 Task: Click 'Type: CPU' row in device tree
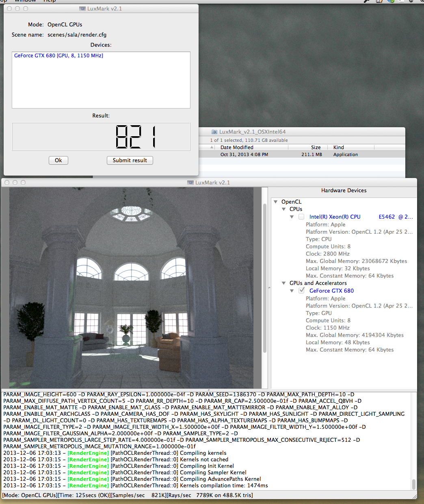(x=318, y=239)
